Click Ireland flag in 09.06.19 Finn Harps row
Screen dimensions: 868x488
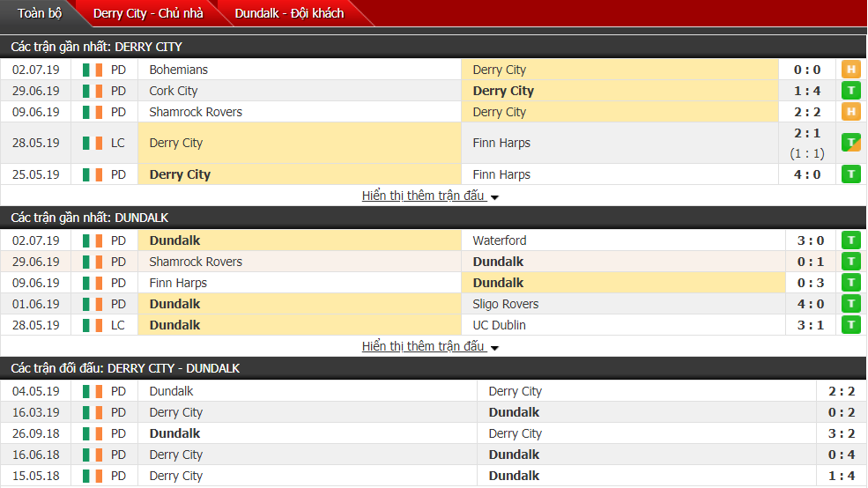[x=93, y=284]
